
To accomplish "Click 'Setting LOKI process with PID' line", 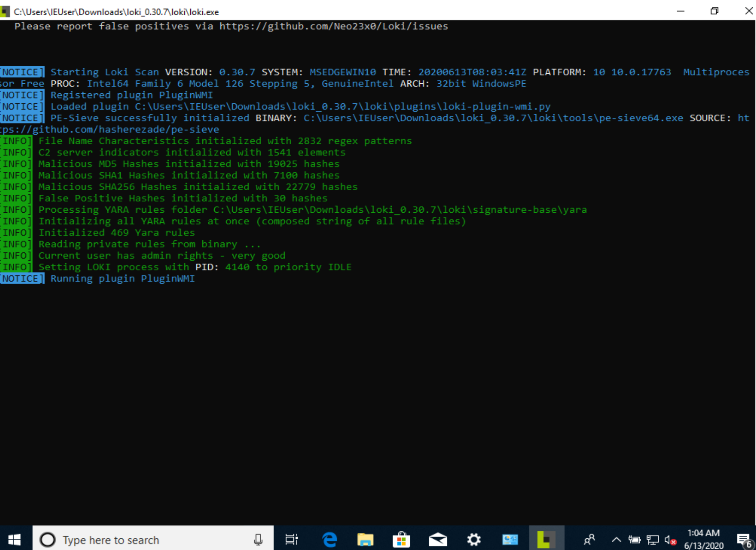I will 195,268.
